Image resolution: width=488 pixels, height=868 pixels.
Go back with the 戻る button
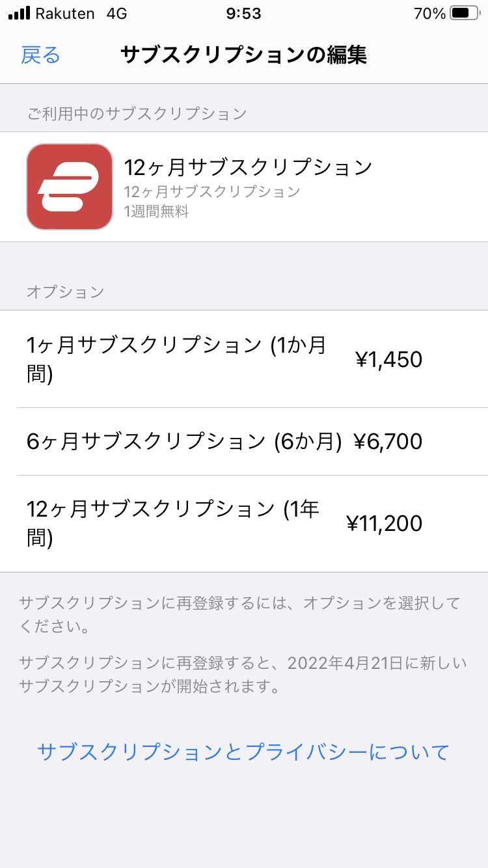click(x=40, y=55)
